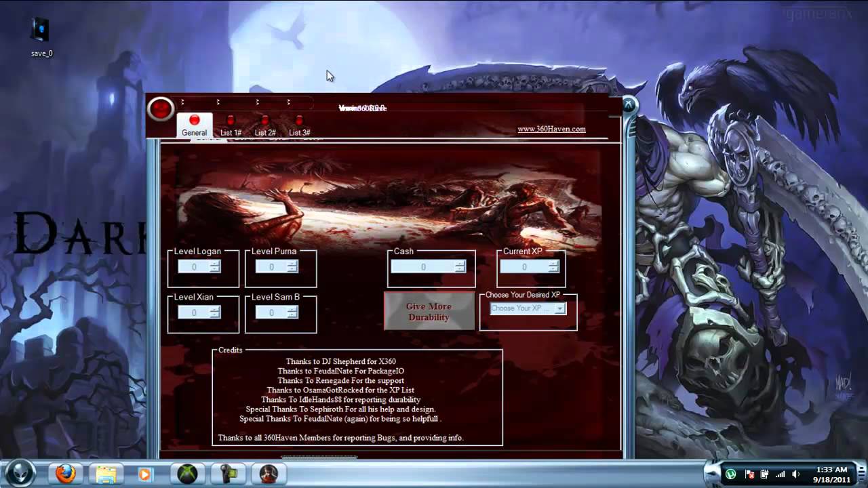Launch Firefox from the taskbar

pos(66,474)
